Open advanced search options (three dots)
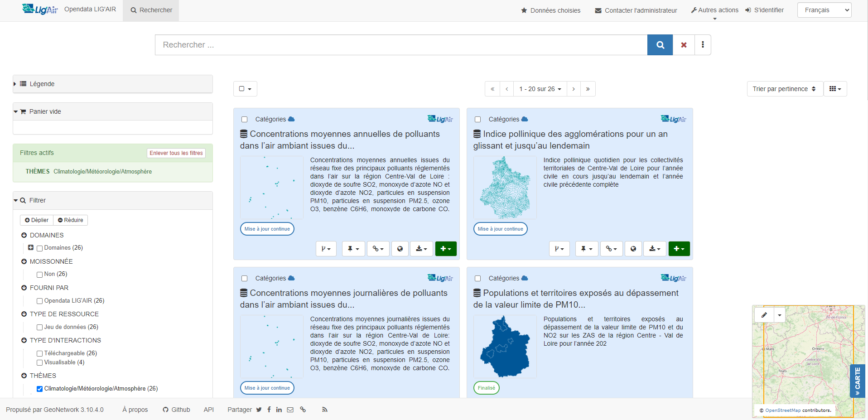Screen dimensions: 868x420 click(703, 45)
